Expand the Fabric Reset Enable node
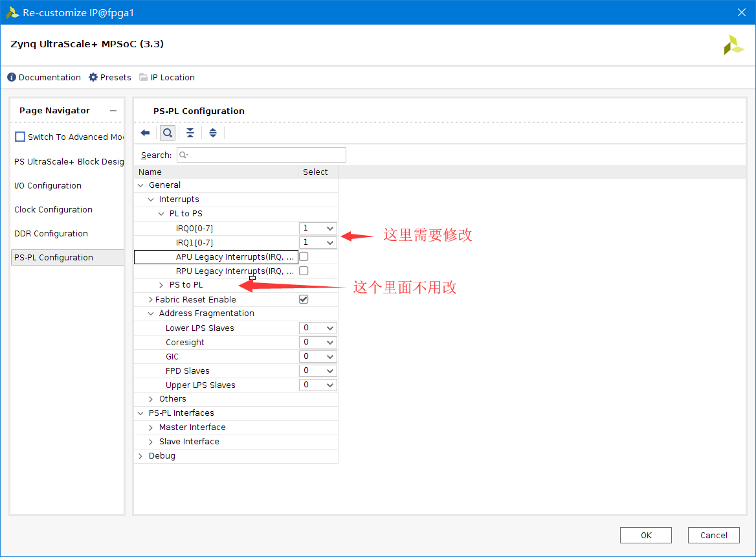This screenshot has width=756, height=557. (151, 299)
